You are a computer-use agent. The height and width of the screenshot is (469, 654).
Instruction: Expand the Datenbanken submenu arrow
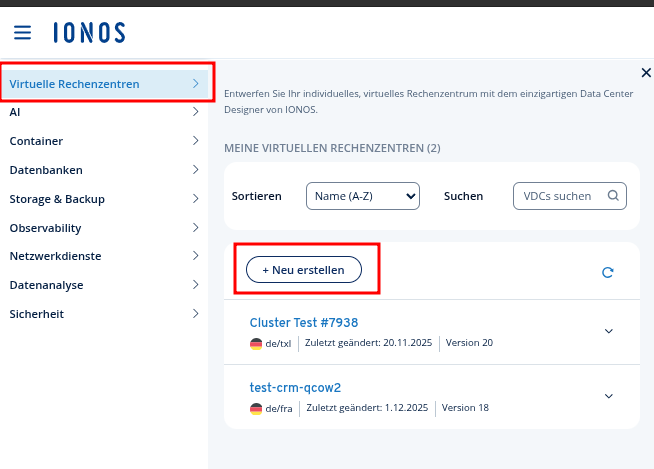point(195,170)
